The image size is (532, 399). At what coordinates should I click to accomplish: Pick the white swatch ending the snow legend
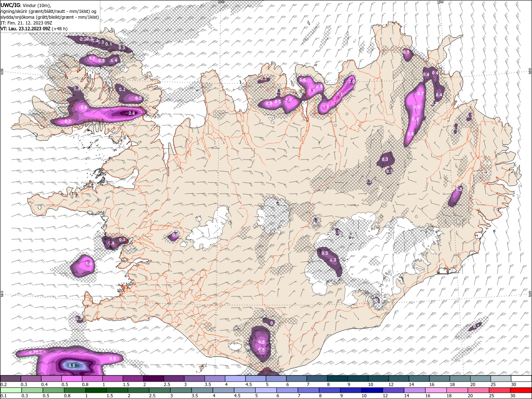pyautogui.click(x=521, y=379)
